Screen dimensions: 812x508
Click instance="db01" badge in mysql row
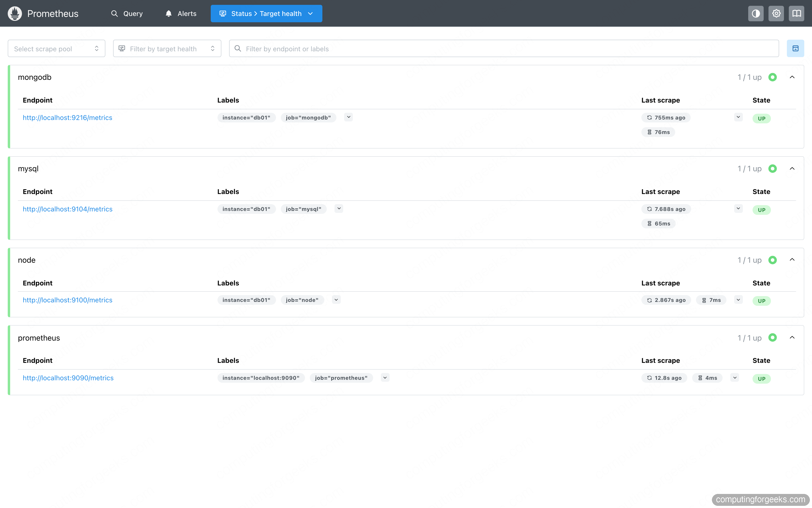pos(246,209)
